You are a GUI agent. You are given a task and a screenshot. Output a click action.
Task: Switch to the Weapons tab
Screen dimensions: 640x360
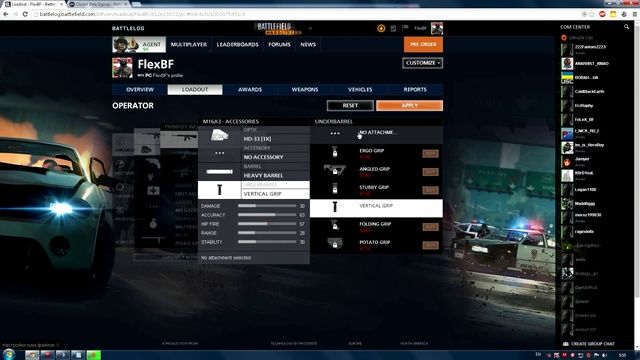click(x=305, y=89)
